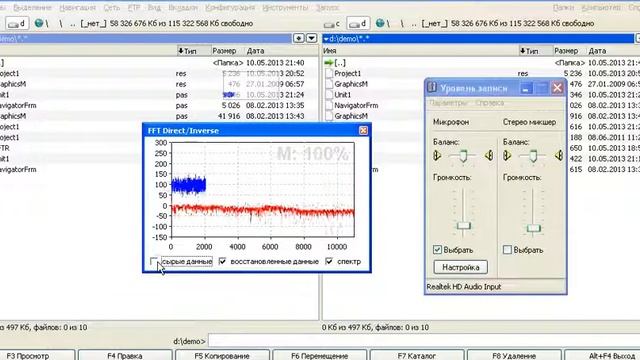
Task: Open left panel favorites asterisk button
Action: pyautogui.click(x=299, y=38)
